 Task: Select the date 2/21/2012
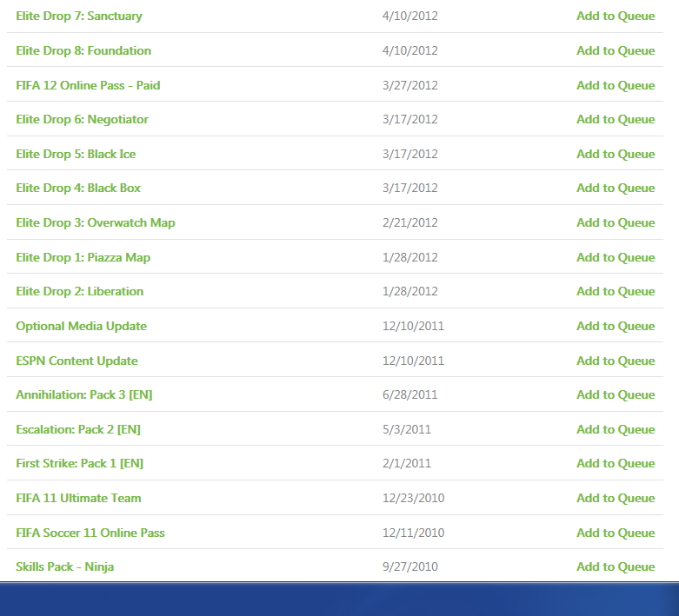(410, 223)
